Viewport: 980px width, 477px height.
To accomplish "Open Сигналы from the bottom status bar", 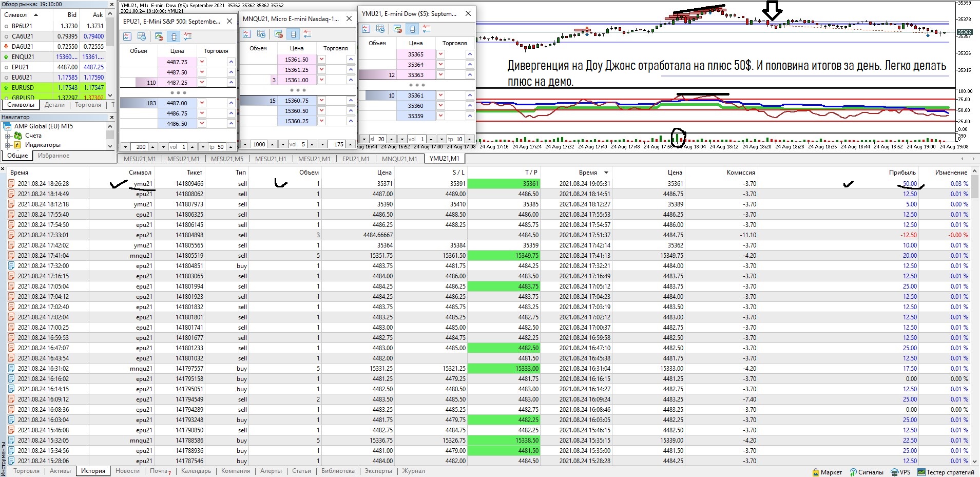I will click(867, 472).
